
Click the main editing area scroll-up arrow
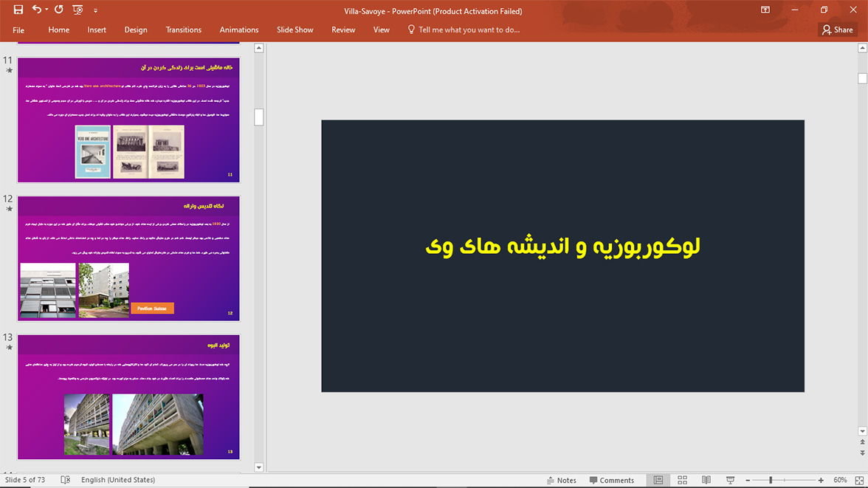point(862,48)
